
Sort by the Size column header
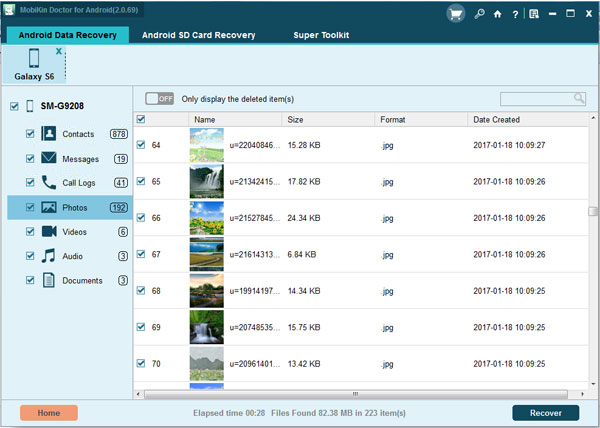(328, 120)
